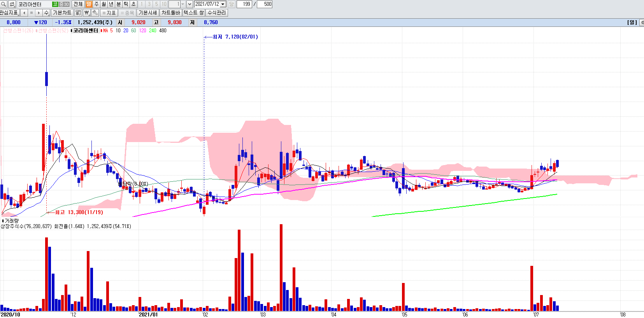Click the 선행스팬2(52) legend label

coord(53,30)
